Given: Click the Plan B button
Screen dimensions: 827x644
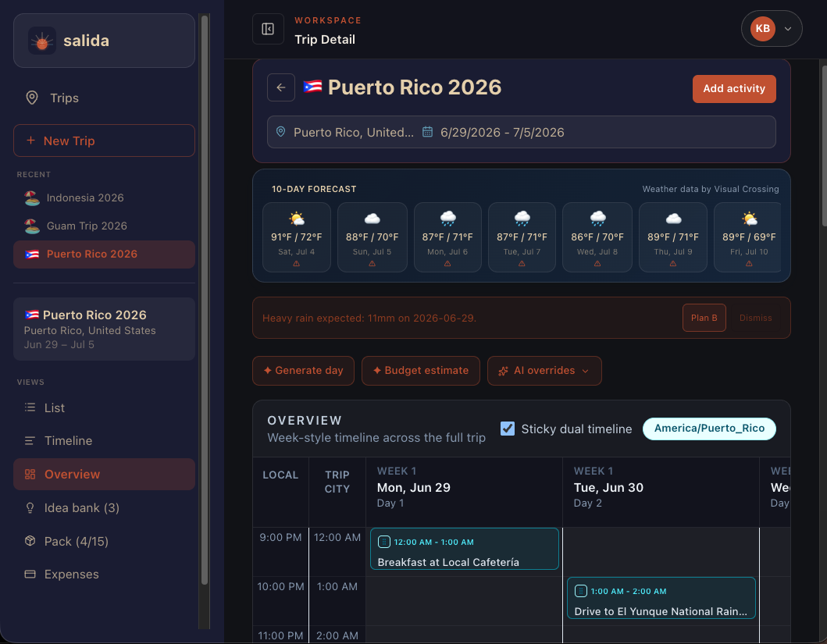Looking at the screenshot, I should pyautogui.click(x=704, y=318).
